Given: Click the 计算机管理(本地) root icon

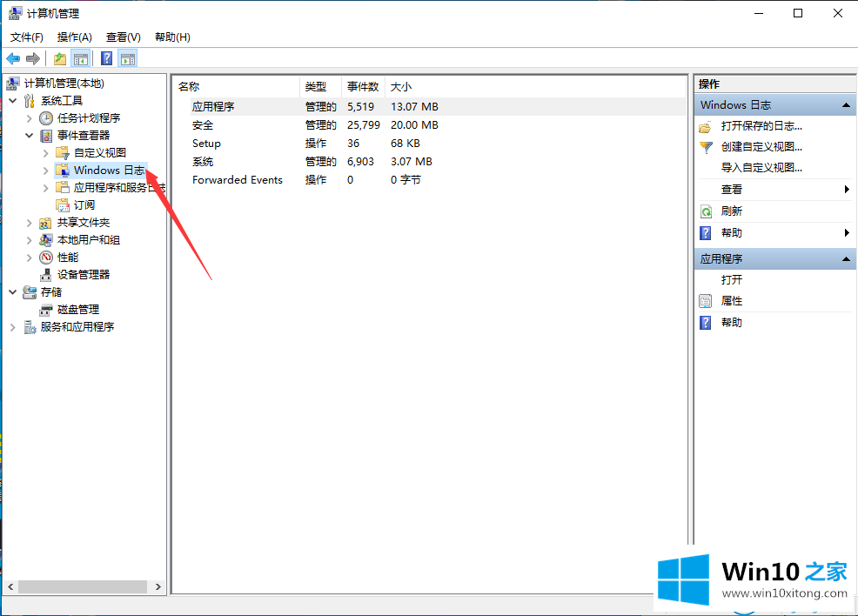Looking at the screenshot, I should coord(12,84).
